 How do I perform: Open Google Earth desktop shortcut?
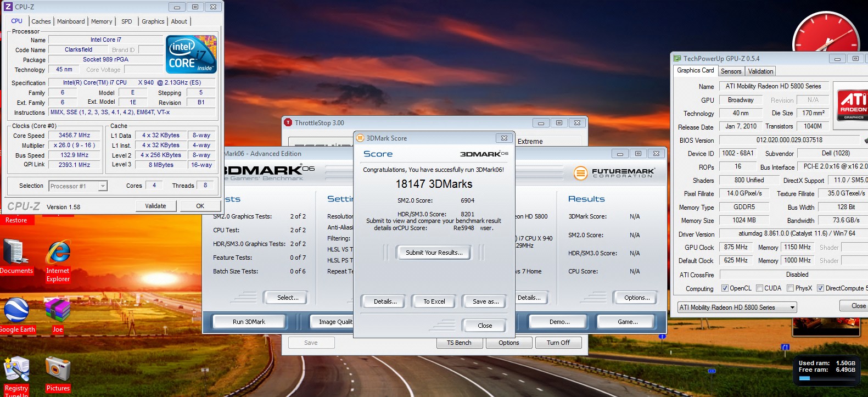(16, 316)
